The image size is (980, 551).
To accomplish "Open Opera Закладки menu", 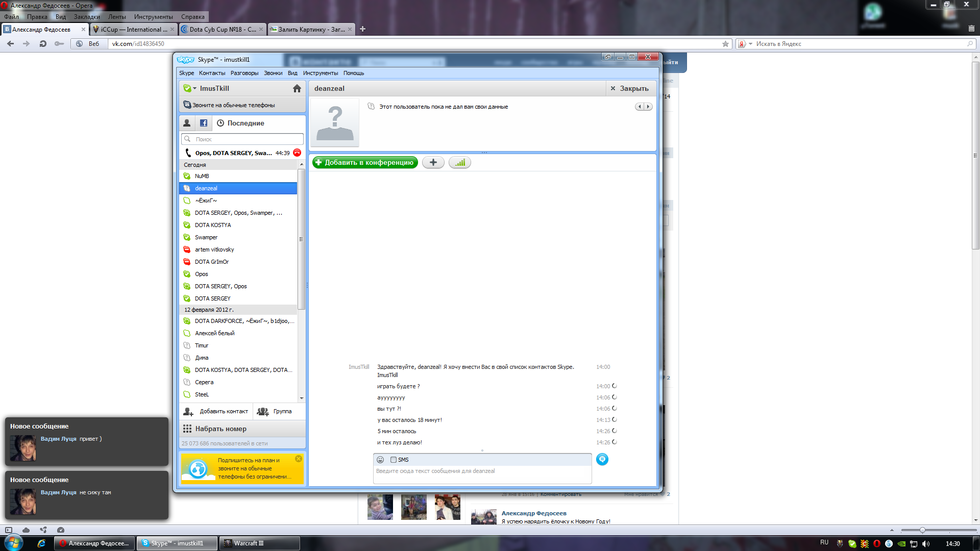I will 87,17.
